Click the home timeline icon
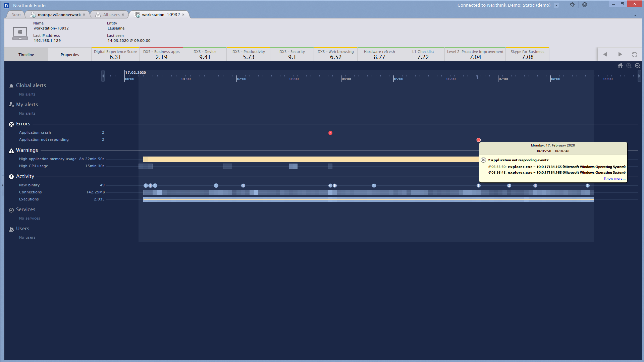This screenshot has width=644, height=362. click(620, 66)
